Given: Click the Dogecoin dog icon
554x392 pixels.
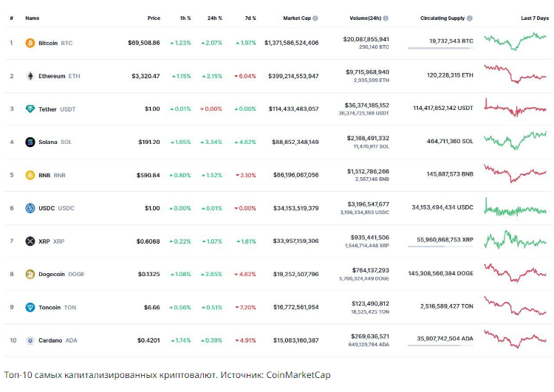Looking at the screenshot, I should 30,274.
